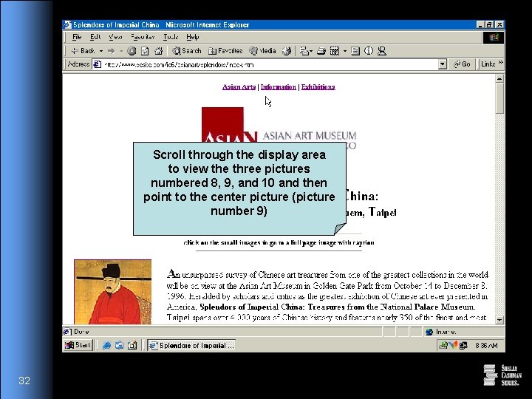Click the network tray icon
The image size is (532, 399).
pyautogui.click(x=463, y=345)
